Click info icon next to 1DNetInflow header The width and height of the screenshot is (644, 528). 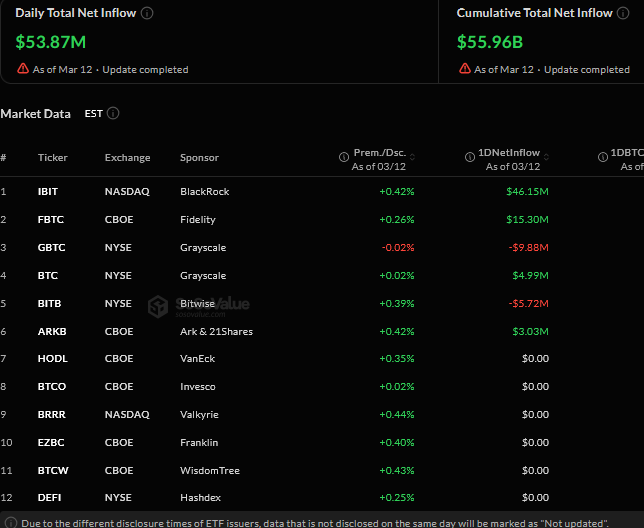point(470,157)
